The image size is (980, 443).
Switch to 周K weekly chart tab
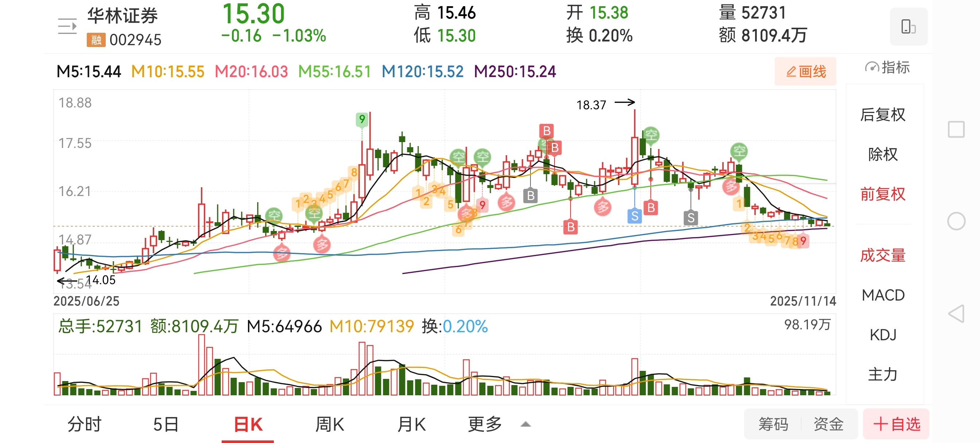pos(330,424)
